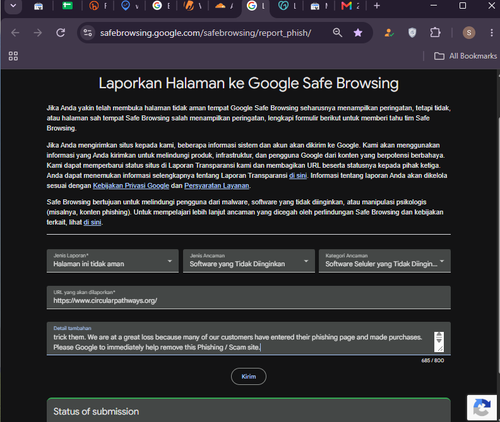Switch to the blue location-pin checkmark tab
Viewport: 500px width, 422px height.
click(125, 6)
